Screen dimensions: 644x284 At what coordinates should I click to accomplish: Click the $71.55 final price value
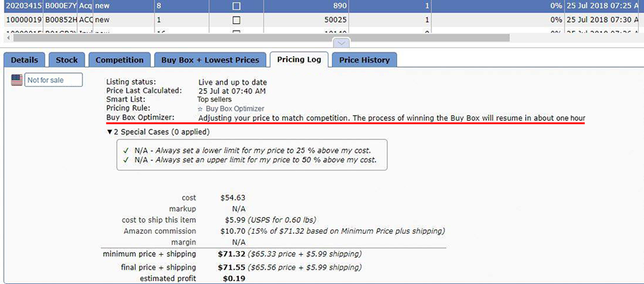coord(231,267)
